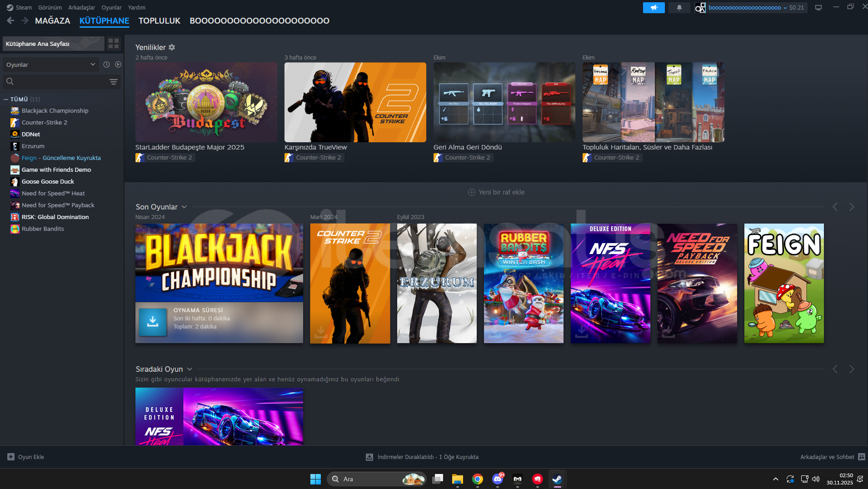Open the Oyunlar filter dropdown

pyautogui.click(x=50, y=65)
